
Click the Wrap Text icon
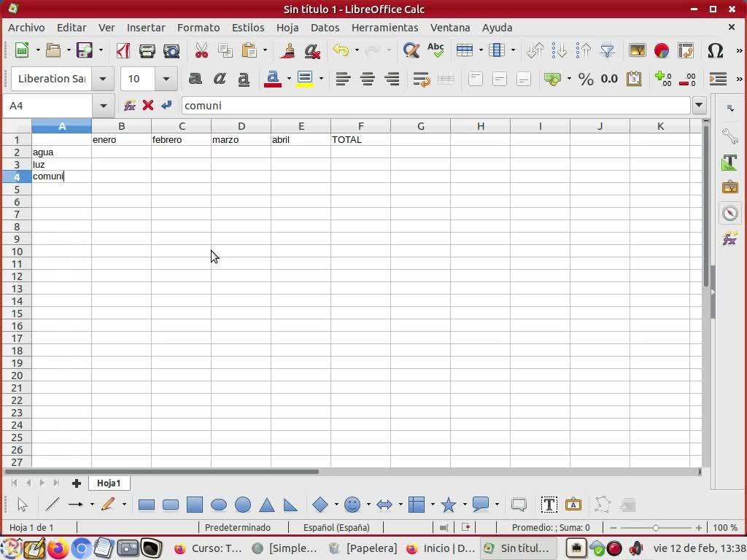[421, 79]
